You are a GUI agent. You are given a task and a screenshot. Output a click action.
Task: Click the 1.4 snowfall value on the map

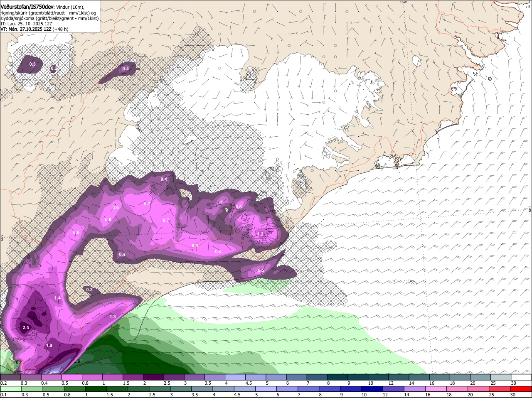pos(57,298)
